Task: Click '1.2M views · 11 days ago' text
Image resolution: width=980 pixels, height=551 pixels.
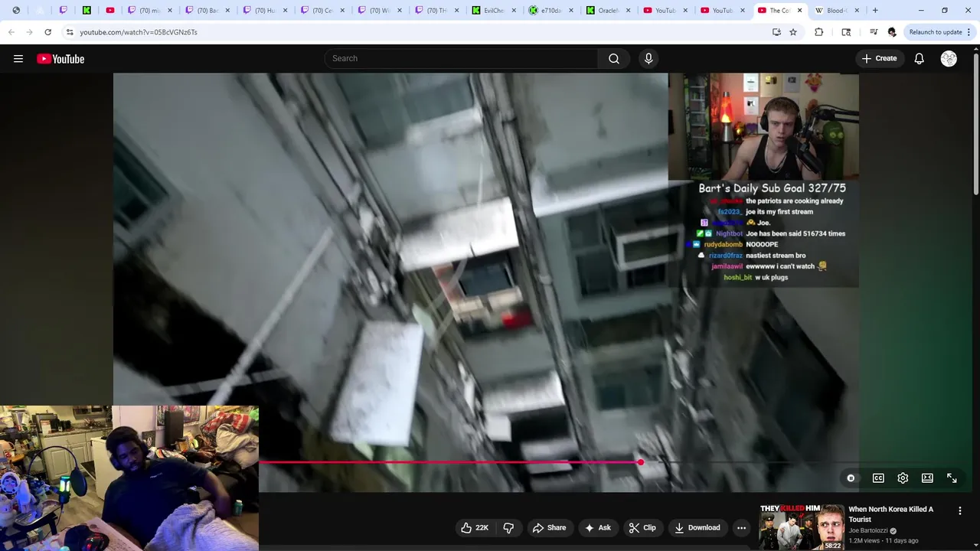Action: coord(884,540)
